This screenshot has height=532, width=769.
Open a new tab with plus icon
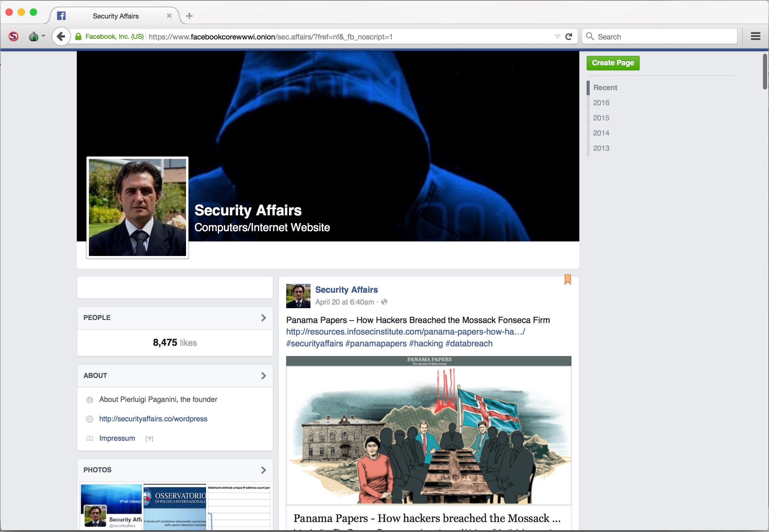click(x=189, y=16)
